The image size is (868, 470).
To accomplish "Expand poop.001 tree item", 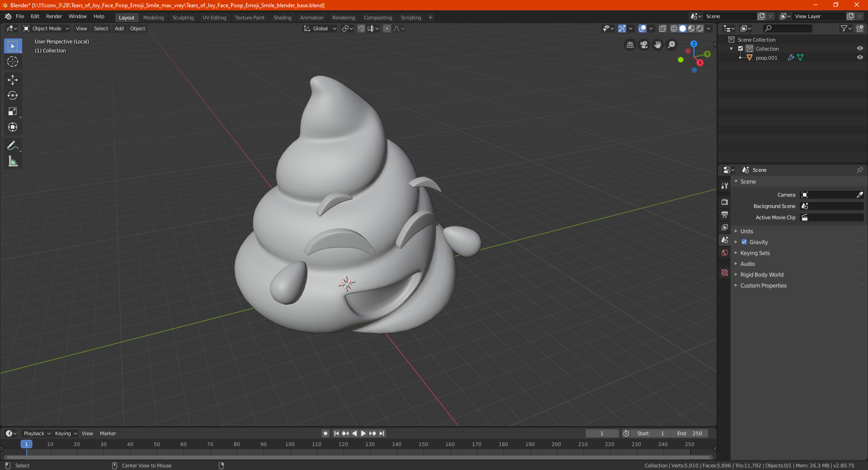I will coord(741,58).
